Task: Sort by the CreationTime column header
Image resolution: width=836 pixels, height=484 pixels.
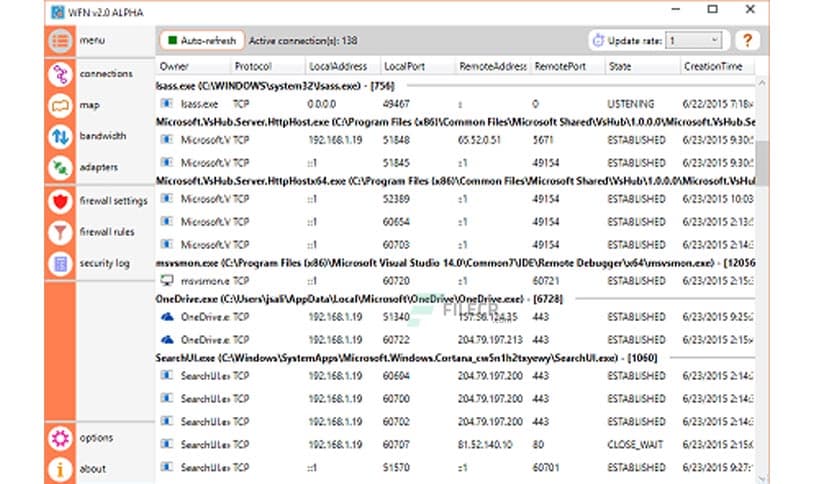Action: [x=717, y=67]
